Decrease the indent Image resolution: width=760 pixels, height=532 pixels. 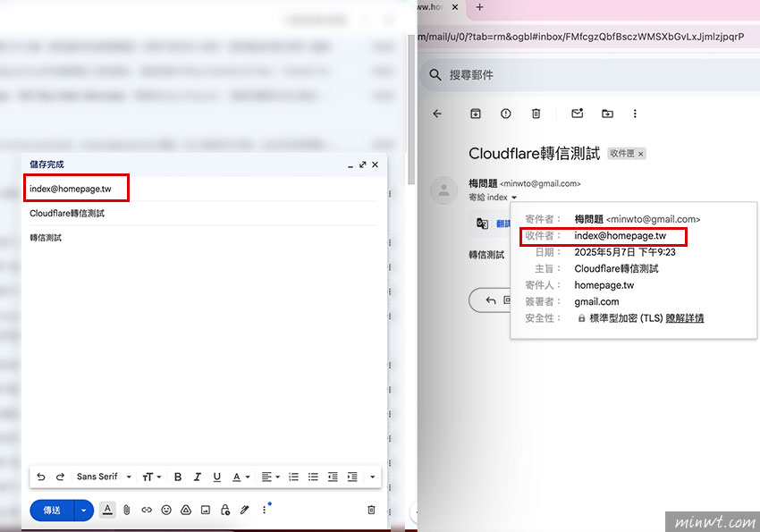click(x=333, y=477)
